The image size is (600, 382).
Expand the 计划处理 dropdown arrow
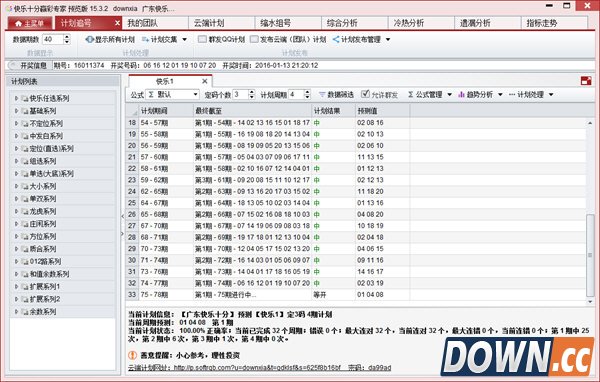click(x=551, y=95)
